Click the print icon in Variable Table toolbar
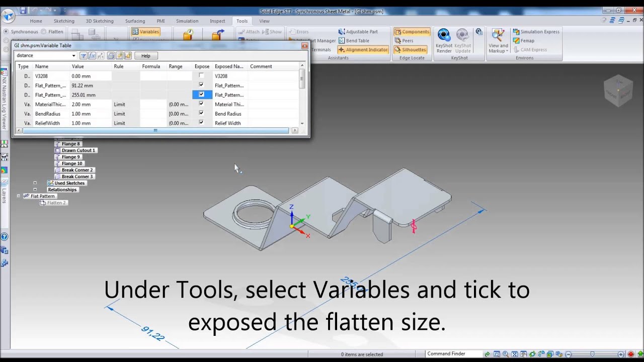This screenshot has width=644, height=362. (111, 56)
